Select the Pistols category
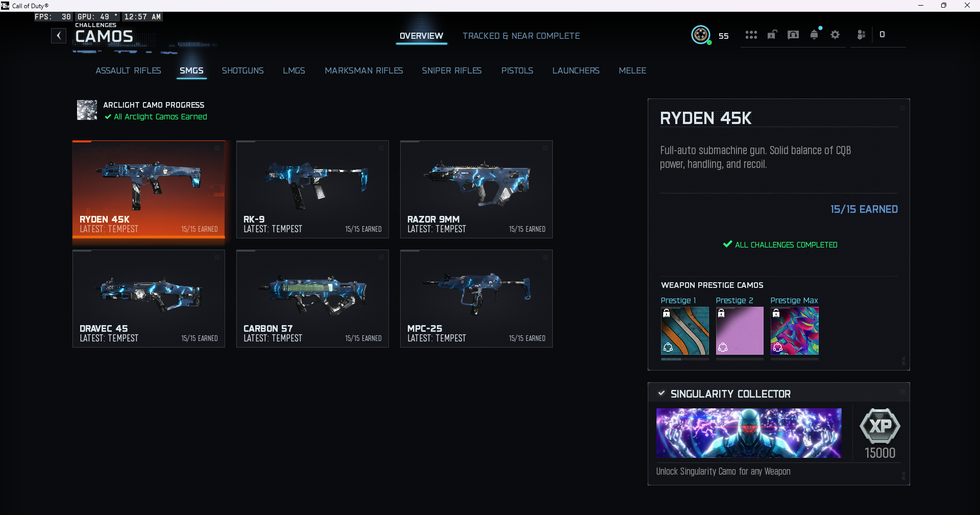Screen dimensions: 980x515 point(517,70)
